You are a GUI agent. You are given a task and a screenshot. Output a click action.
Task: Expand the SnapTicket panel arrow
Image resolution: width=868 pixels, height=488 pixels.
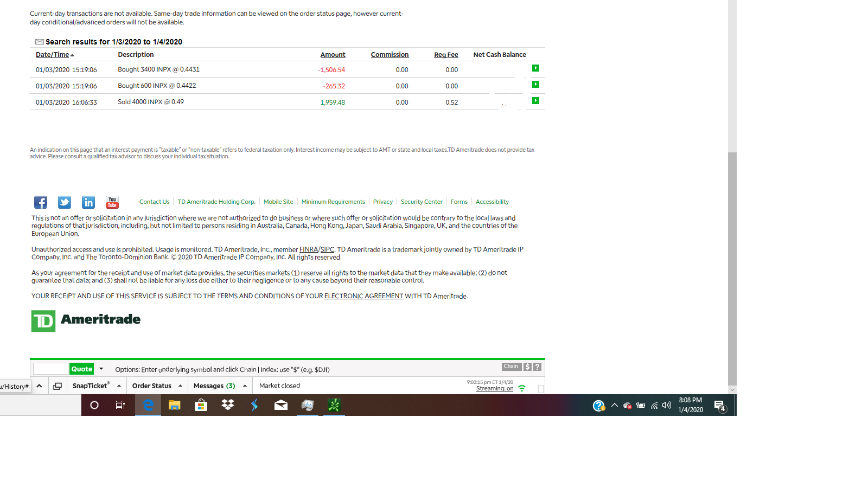[119, 386]
